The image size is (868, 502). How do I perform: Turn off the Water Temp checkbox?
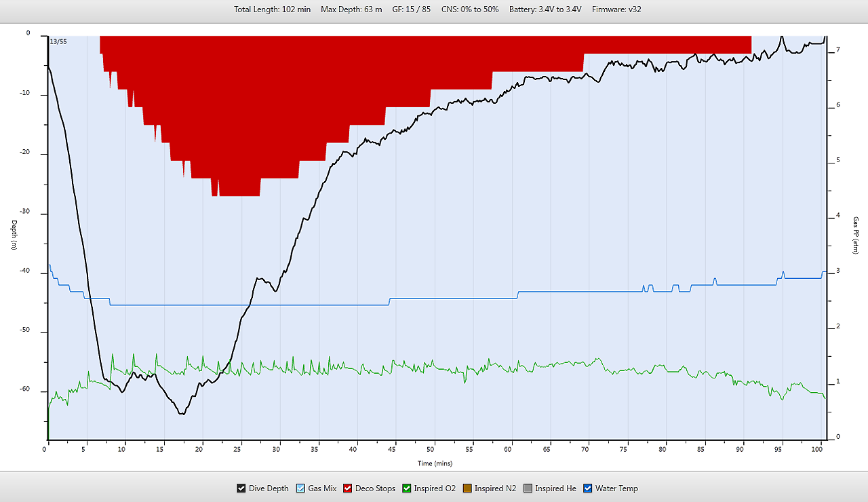(587, 488)
